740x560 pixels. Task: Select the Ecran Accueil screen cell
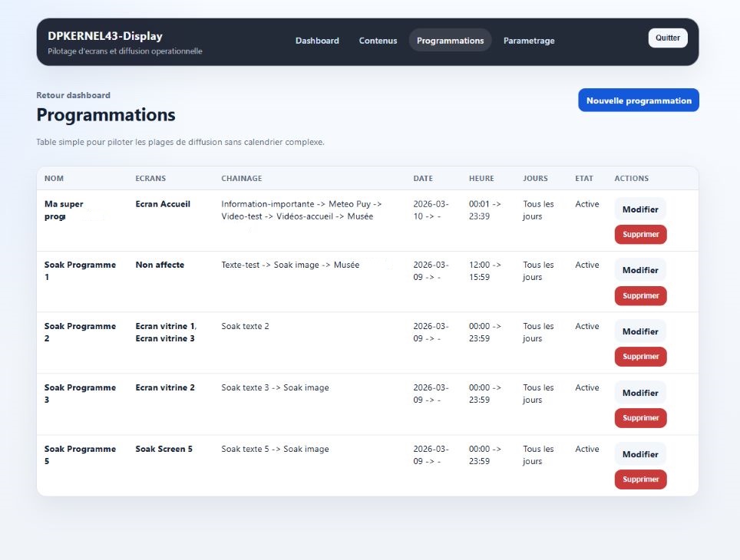[163, 204]
